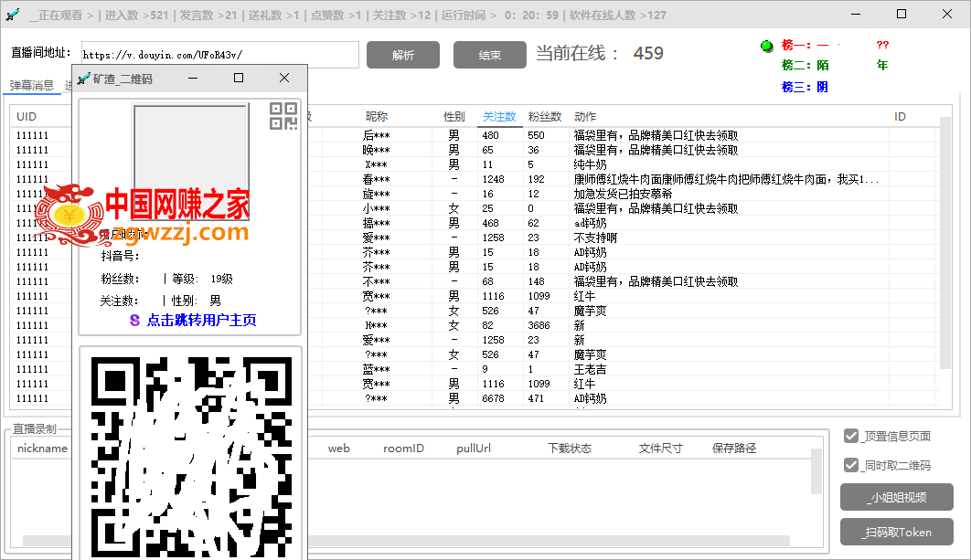This screenshot has height=560, width=971.
Task: Click the roomID column header
Action: [x=403, y=448]
